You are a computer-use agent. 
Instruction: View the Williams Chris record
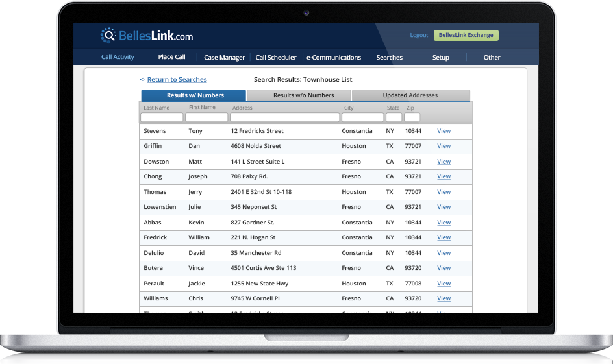point(444,298)
